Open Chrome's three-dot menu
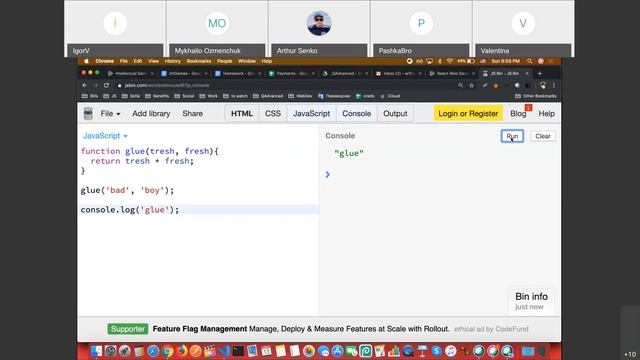 click(x=554, y=85)
